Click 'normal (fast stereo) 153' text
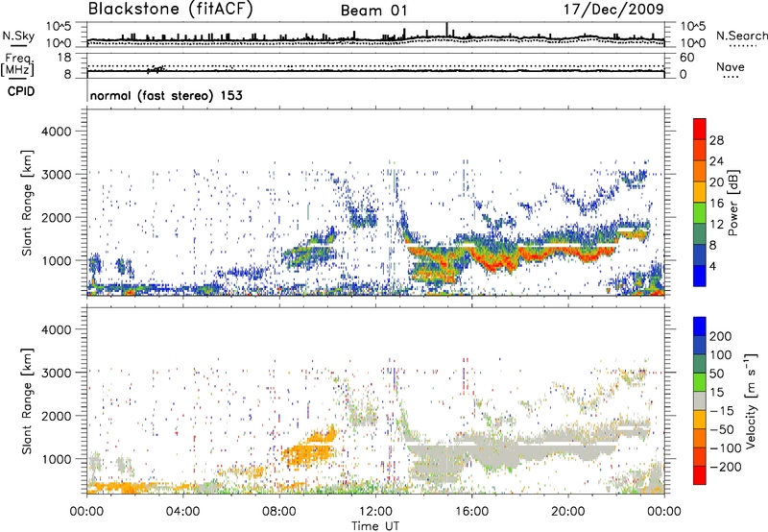 (166, 96)
